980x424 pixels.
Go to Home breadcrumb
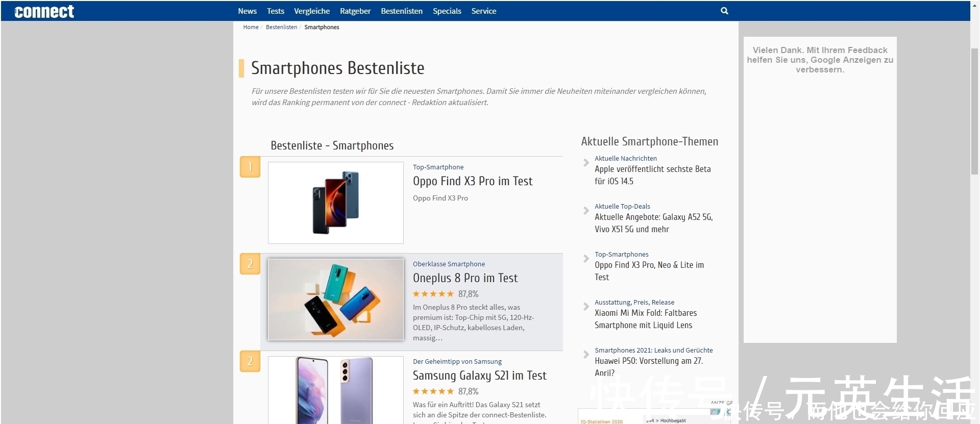pyautogui.click(x=251, y=27)
